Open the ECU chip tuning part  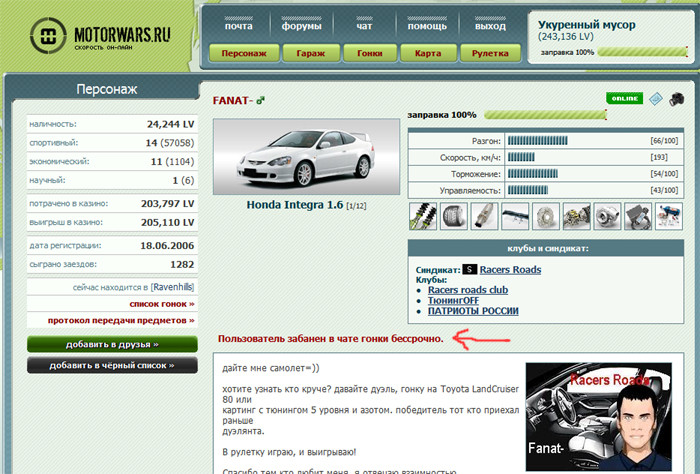click(x=638, y=216)
